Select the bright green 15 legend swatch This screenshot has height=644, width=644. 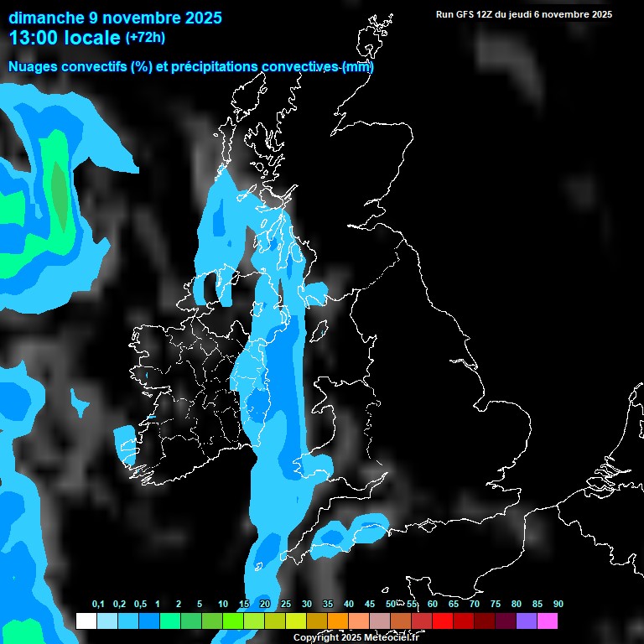233,621
